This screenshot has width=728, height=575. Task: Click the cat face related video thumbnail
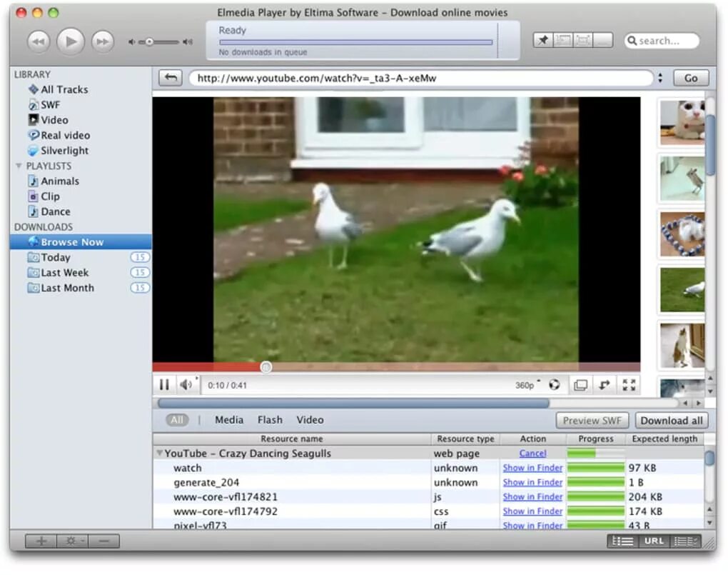tap(682, 123)
